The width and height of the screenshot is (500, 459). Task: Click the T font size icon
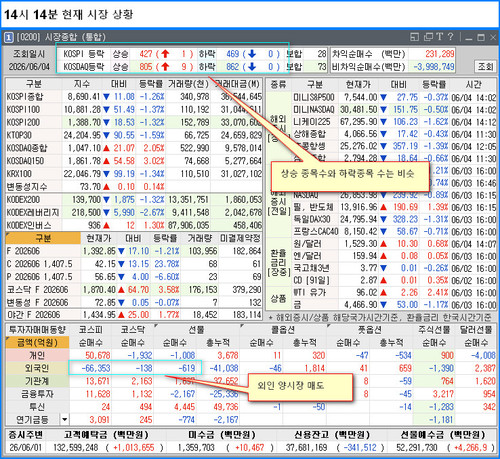440,37
